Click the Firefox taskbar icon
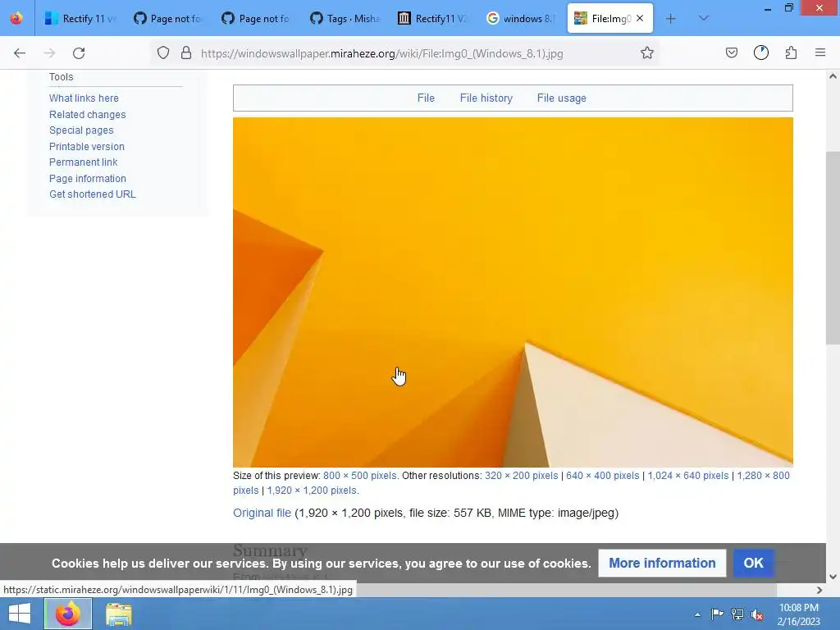This screenshot has height=630, width=840. point(68,614)
